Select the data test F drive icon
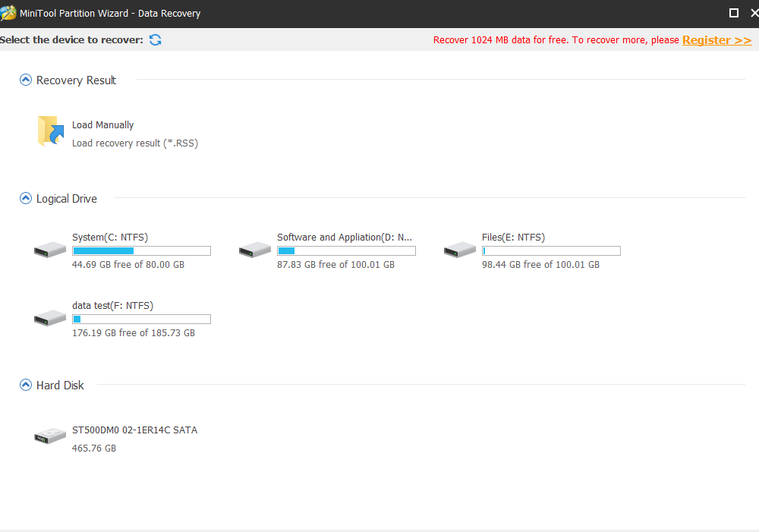Viewport: 759px width, 532px height. (x=50, y=318)
